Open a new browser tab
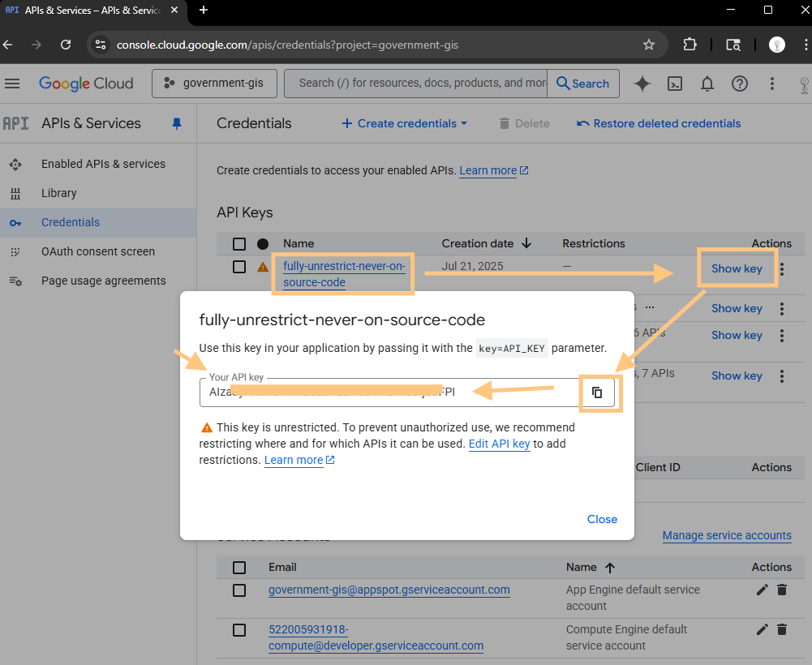812x665 pixels. (x=204, y=10)
